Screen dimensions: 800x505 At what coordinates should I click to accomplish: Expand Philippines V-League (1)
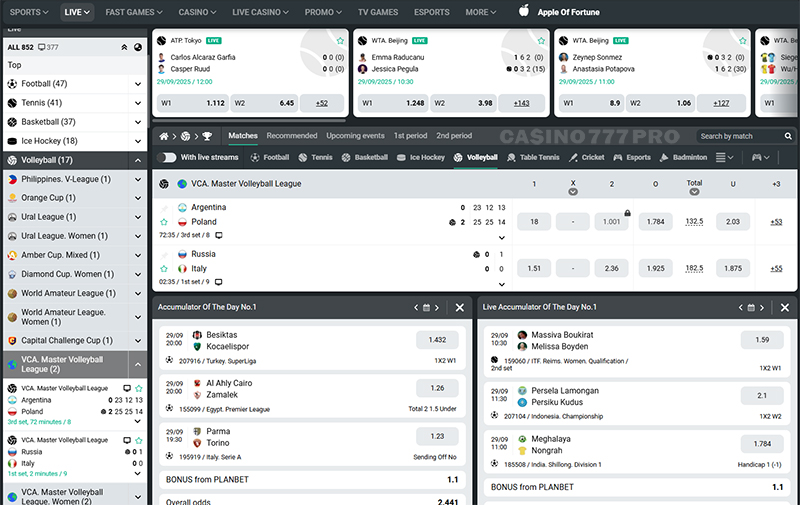pos(138,180)
